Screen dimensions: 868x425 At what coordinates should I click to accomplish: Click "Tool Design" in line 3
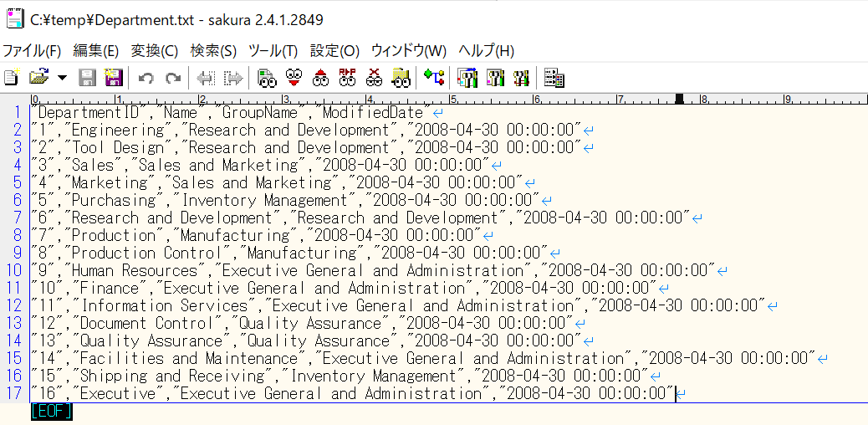point(117,148)
